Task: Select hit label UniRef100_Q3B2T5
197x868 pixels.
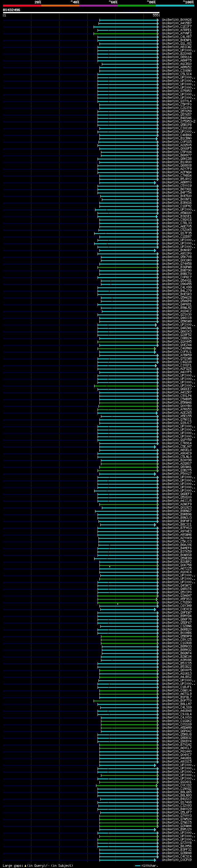Action: (176, 470)
